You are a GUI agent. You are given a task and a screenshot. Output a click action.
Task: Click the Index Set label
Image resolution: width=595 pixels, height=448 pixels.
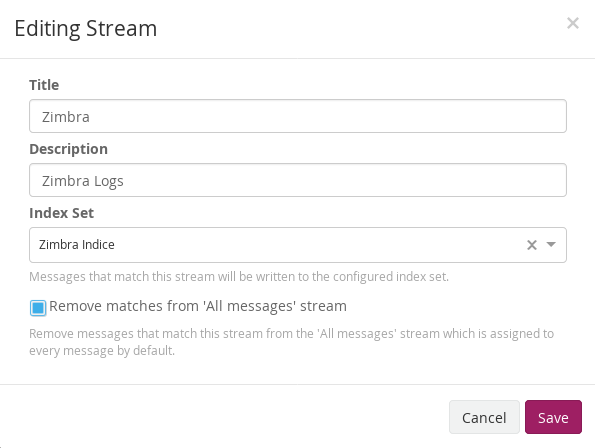(61, 213)
